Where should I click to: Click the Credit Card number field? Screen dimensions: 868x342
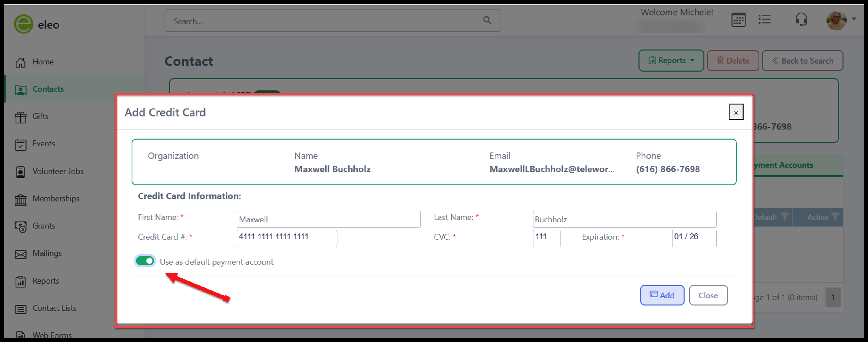pyautogui.click(x=287, y=239)
